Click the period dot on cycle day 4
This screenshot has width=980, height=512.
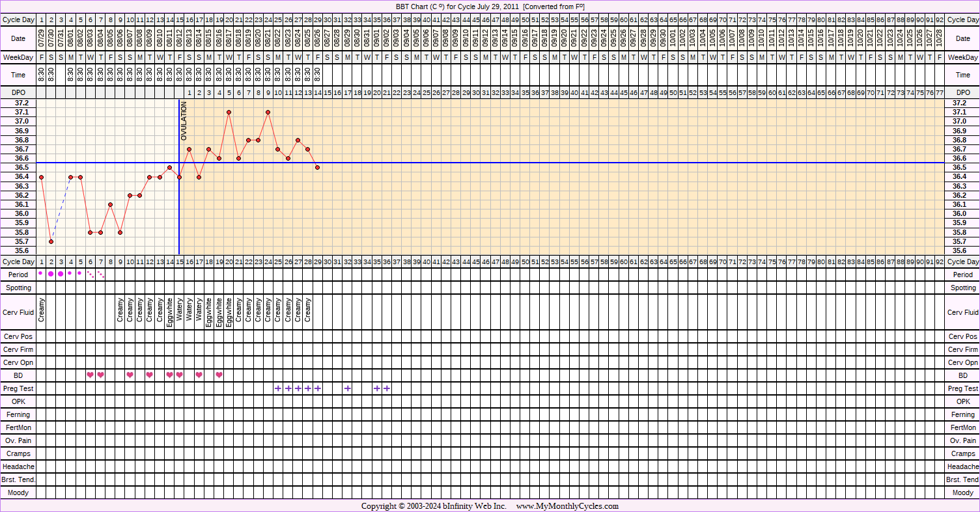coord(70,273)
